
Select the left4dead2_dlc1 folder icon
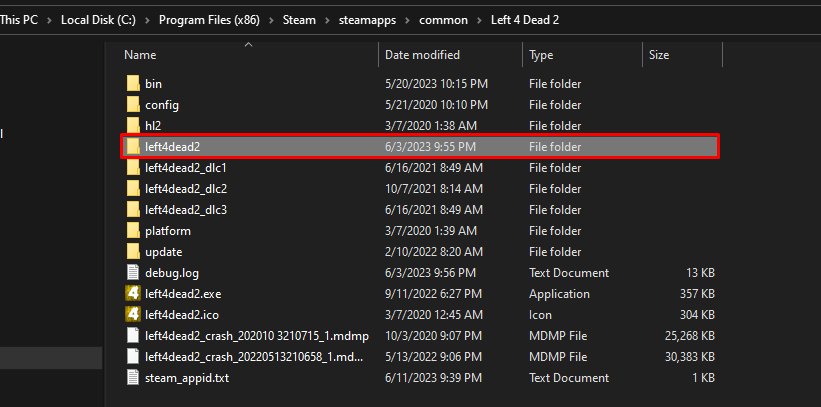[x=133, y=168]
